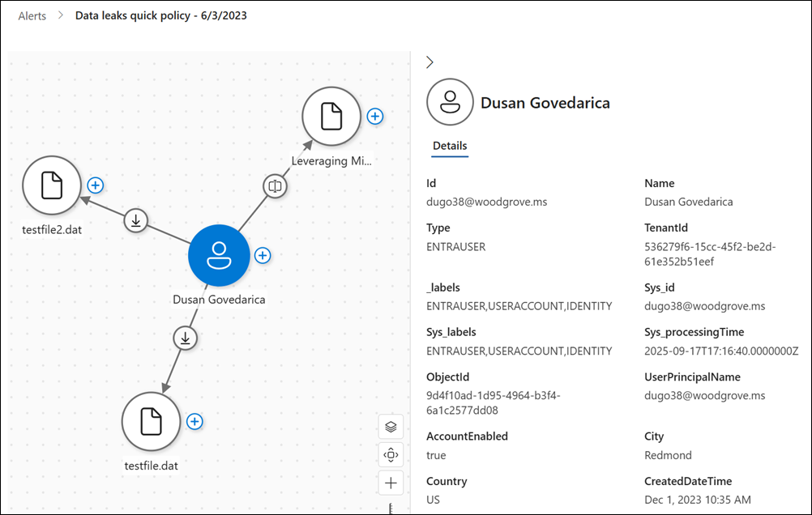Open the Data leaks quick policy breadcrumb

pyautogui.click(x=160, y=15)
